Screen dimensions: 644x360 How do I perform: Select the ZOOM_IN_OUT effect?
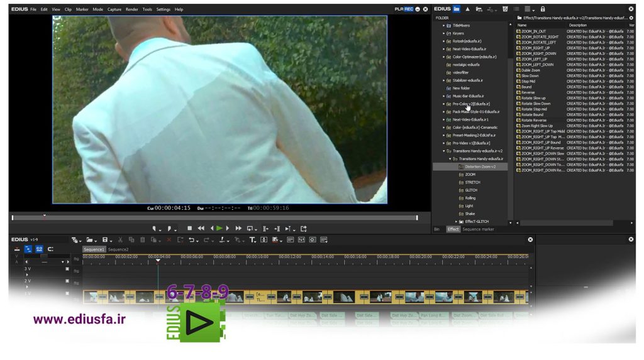533,31
